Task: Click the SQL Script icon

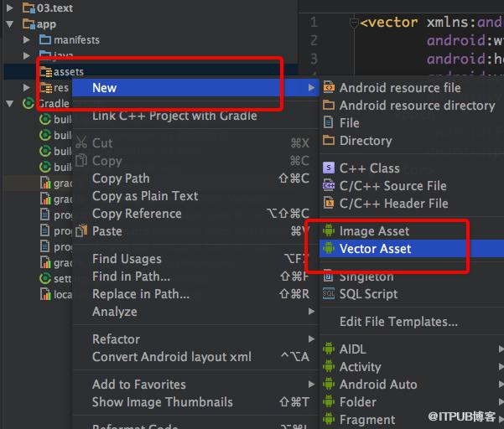Action: pos(329,293)
